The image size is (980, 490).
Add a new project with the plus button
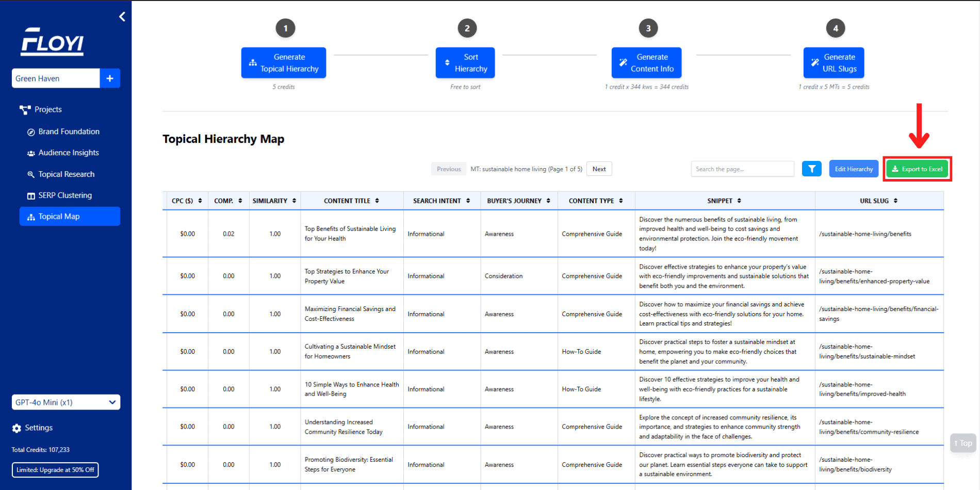point(110,78)
